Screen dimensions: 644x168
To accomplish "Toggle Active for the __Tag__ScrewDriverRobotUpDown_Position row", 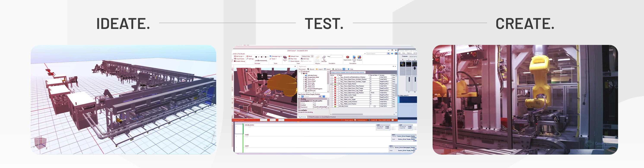I will click(x=335, y=77).
